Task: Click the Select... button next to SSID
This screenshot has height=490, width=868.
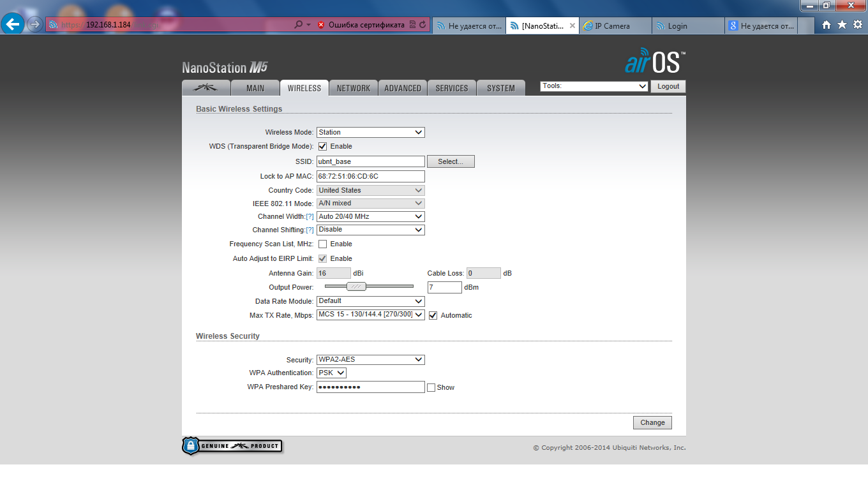Action: (x=451, y=161)
